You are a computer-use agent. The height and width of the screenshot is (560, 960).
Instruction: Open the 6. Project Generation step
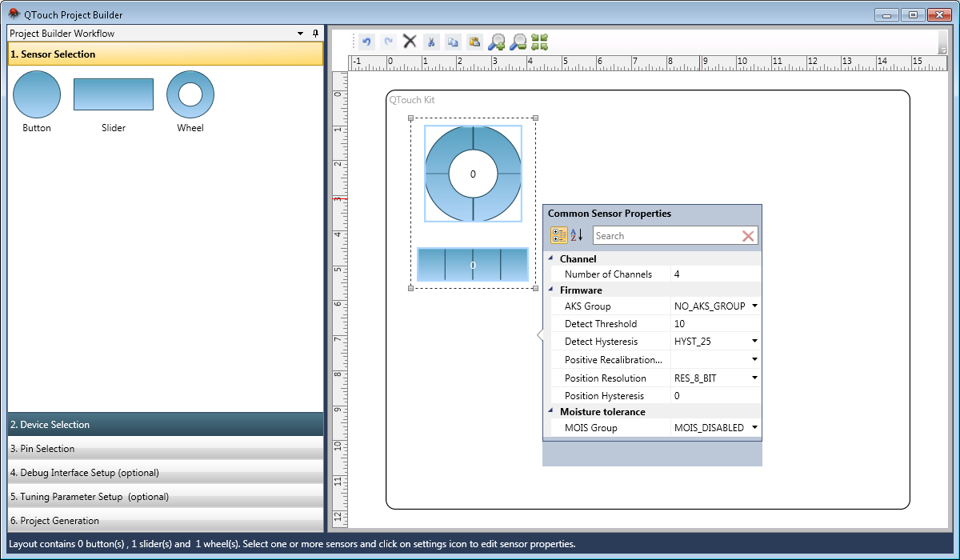(166, 521)
